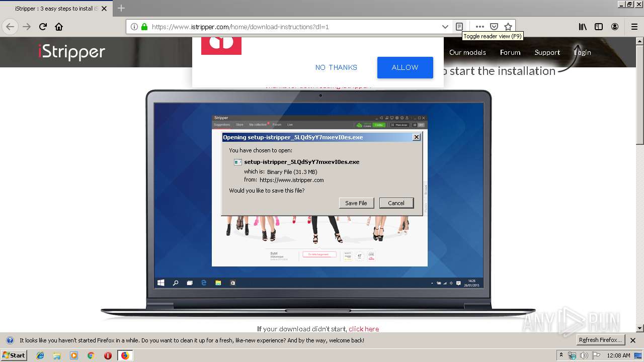The width and height of the screenshot is (644, 362).
Task: Expand the URL bar history dropdown
Action: coord(445,27)
